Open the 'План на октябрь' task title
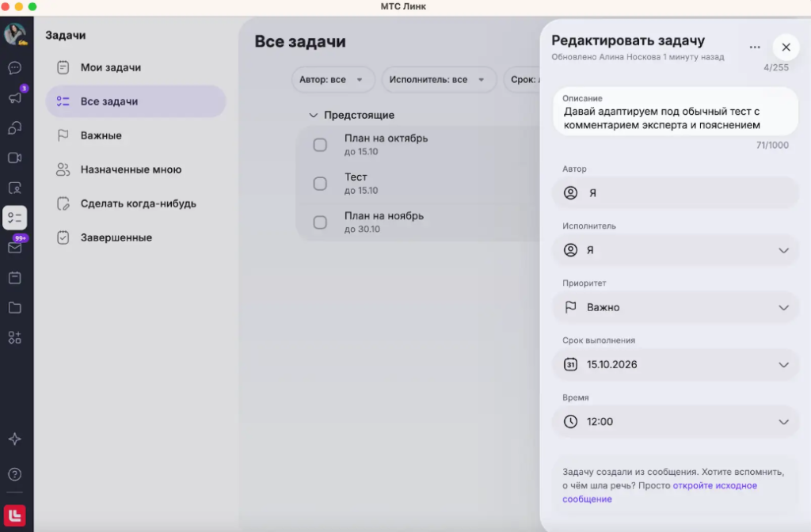Screen dimensions: 811x532 [386, 139]
